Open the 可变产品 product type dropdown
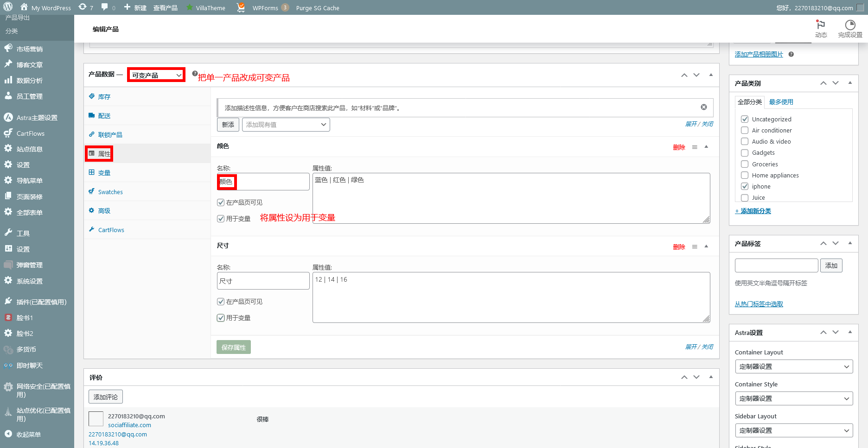 (x=156, y=75)
